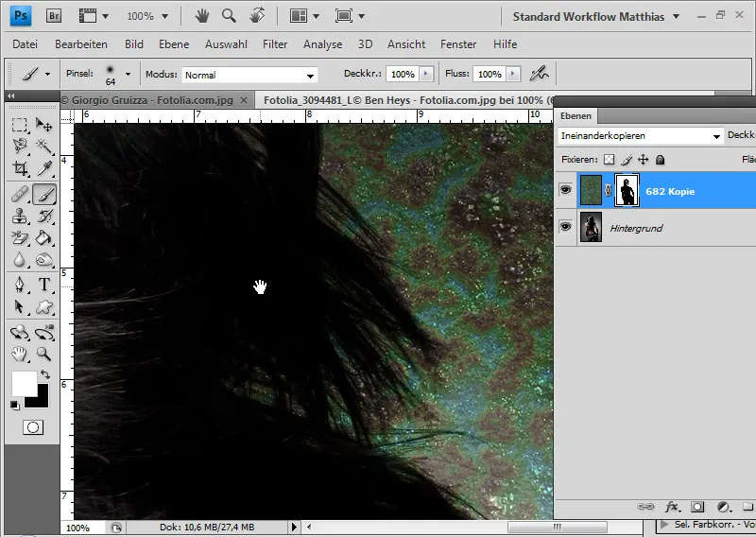Screen dimensions: 756x537
Task: Toggle link between layer and mask
Action: point(608,191)
